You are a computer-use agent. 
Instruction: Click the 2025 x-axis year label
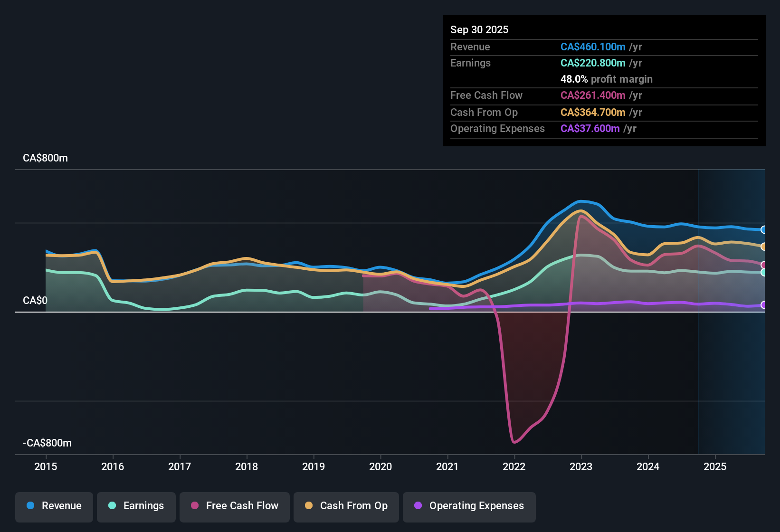[715, 467]
